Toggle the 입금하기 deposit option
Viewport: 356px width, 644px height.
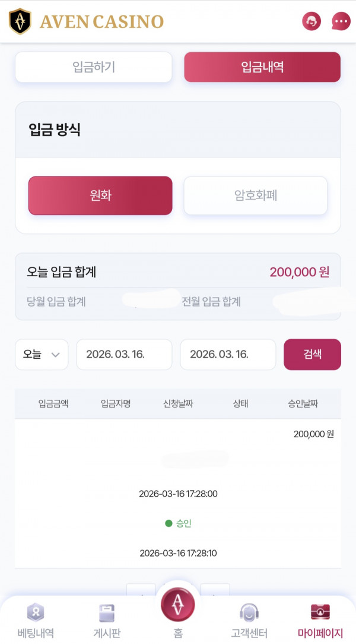click(93, 67)
